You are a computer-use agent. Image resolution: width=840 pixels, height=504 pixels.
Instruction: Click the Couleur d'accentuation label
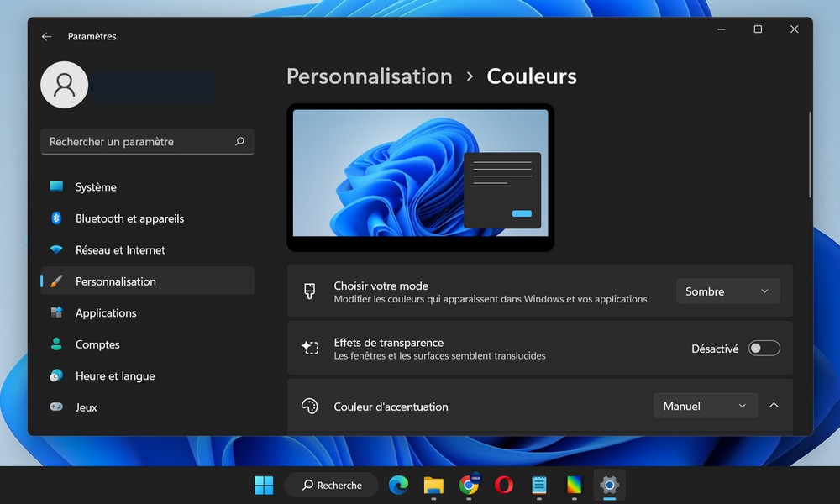(391, 407)
